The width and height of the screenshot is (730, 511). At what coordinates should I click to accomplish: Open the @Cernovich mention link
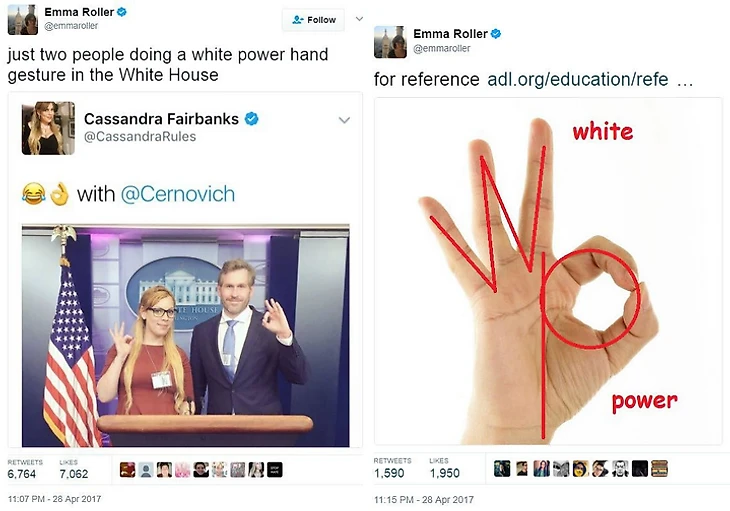point(178,194)
